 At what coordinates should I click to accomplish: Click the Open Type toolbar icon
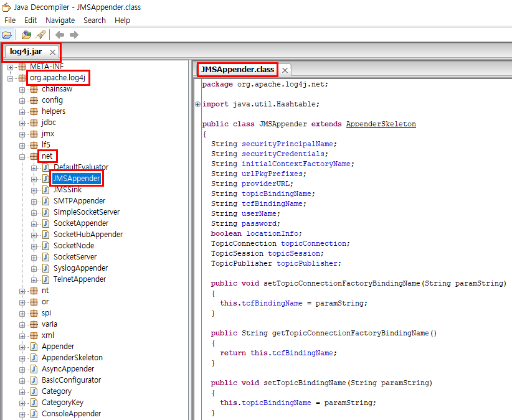pos(26,35)
